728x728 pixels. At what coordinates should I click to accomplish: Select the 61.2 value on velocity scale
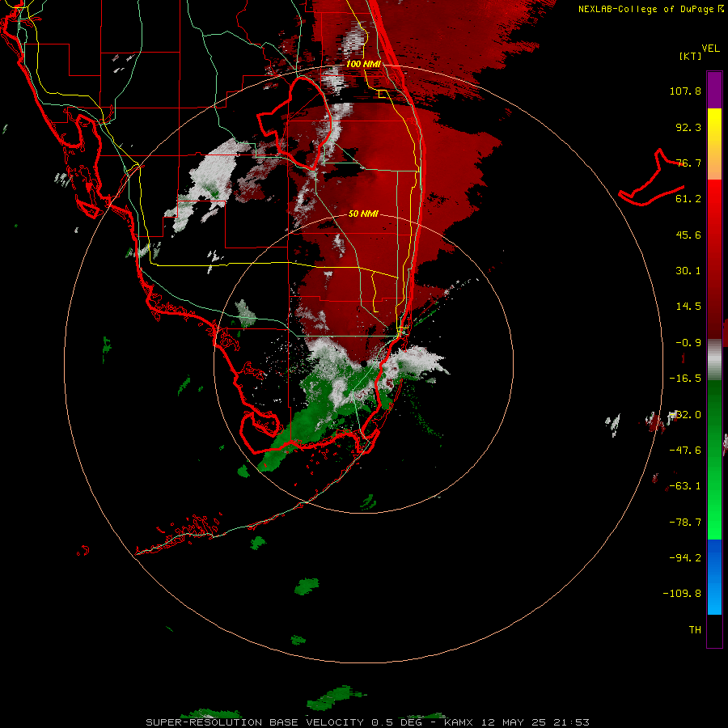point(688,199)
